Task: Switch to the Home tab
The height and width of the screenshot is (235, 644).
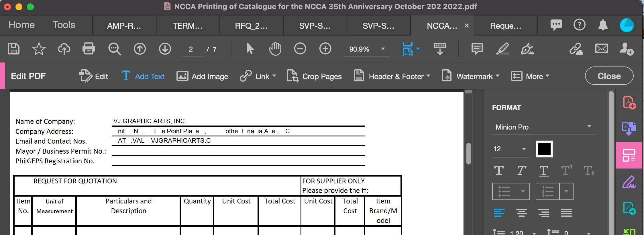Action: pos(22,25)
